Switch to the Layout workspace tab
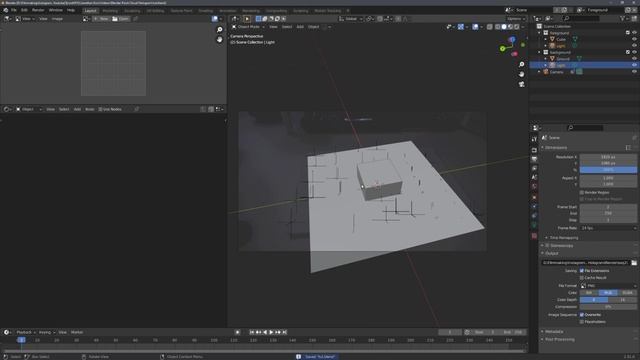This screenshot has height=360, width=640. click(x=90, y=11)
